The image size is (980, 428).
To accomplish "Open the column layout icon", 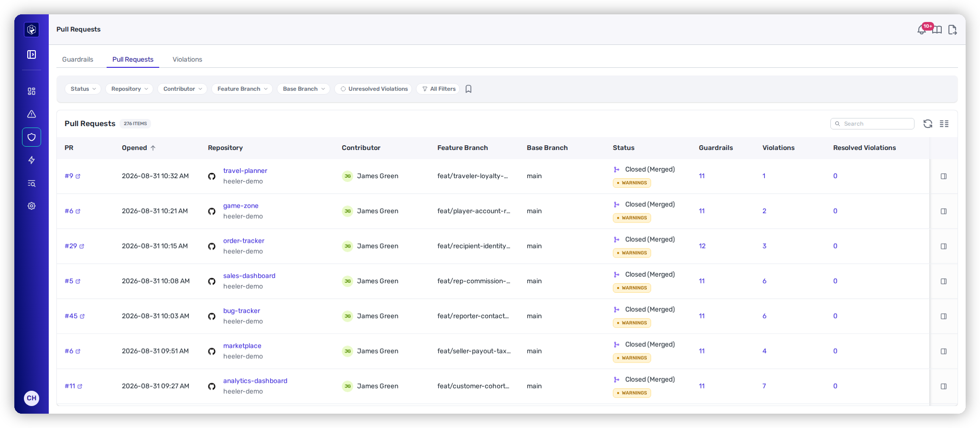I will [944, 124].
